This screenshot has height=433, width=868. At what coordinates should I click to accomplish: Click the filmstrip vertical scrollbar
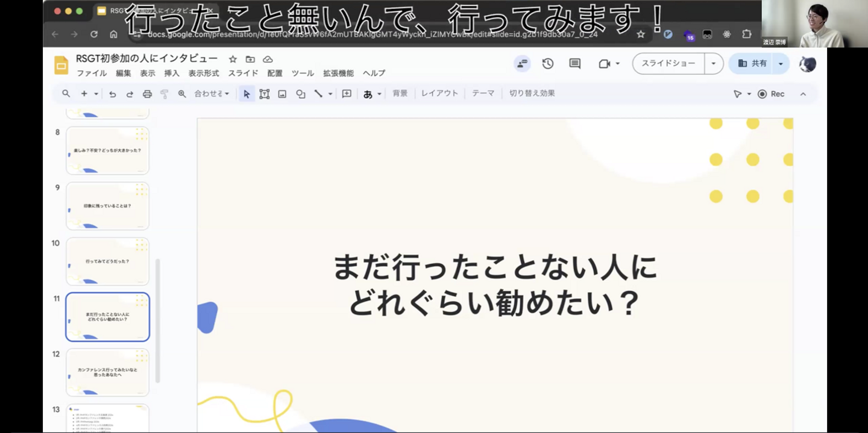pyautogui.click(x=158, y=321)
